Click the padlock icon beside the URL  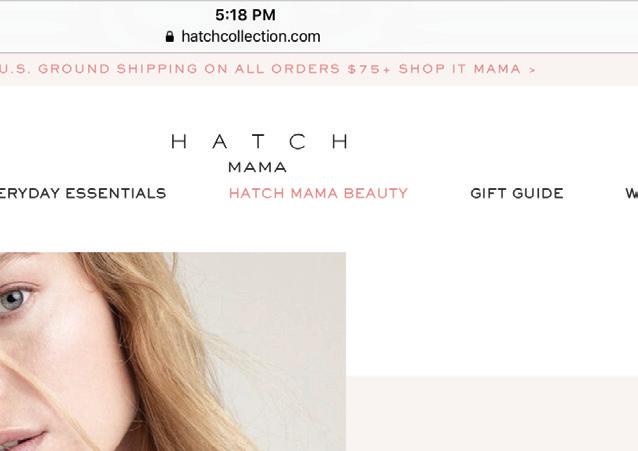click(x=170, y=37)
